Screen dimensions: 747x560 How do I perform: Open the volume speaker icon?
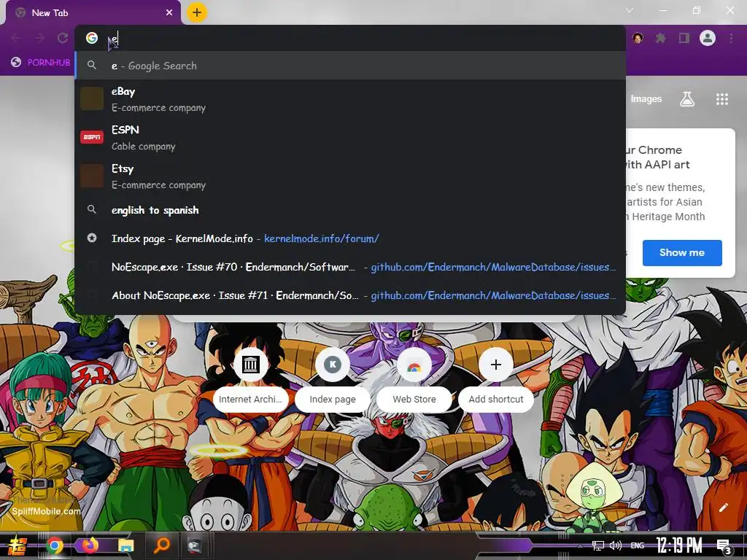616,545
